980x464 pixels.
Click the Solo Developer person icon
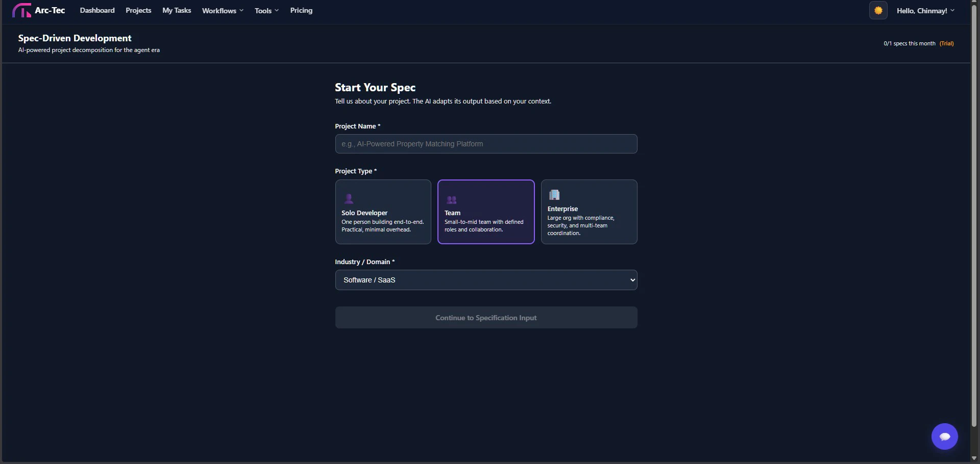349,199
